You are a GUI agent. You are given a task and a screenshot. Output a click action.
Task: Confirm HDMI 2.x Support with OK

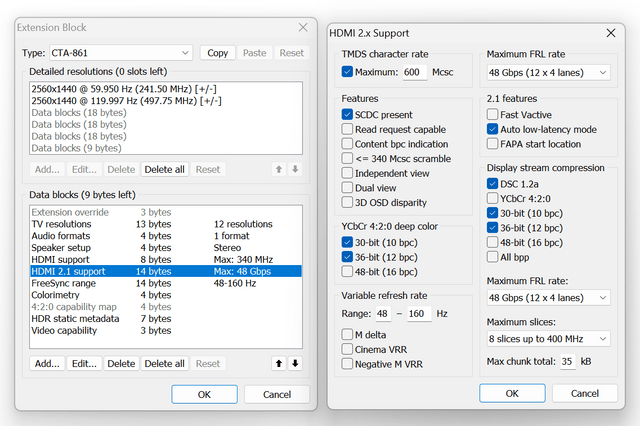pos(512,393)
